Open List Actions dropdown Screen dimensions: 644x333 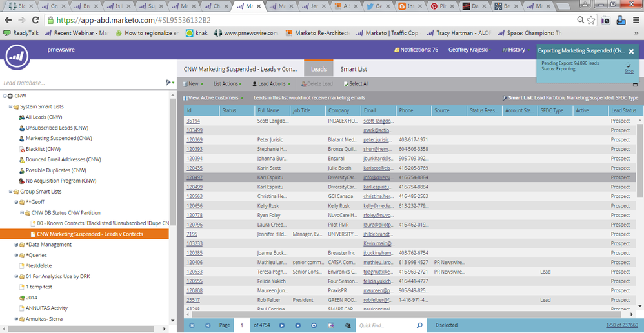pos(228,84)
